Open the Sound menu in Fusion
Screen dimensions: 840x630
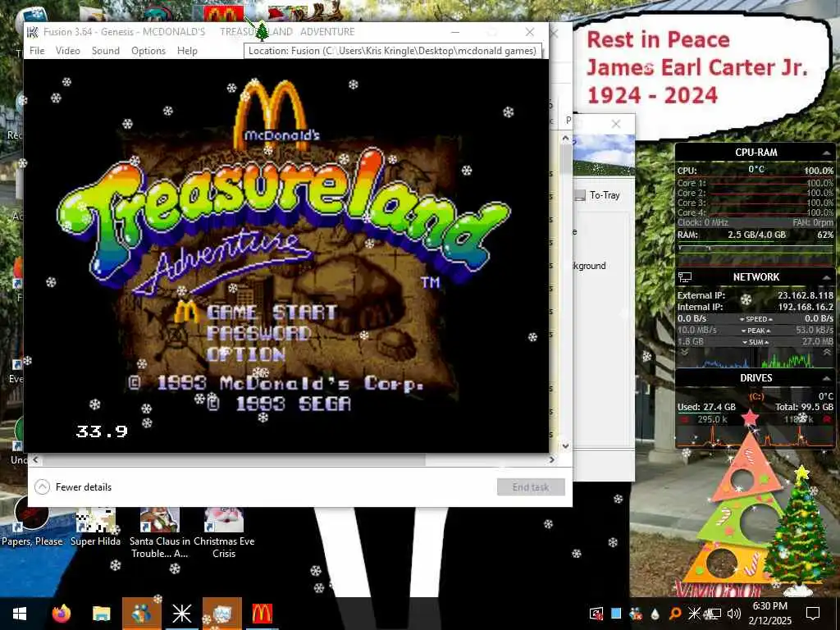(x=106, y=50)
